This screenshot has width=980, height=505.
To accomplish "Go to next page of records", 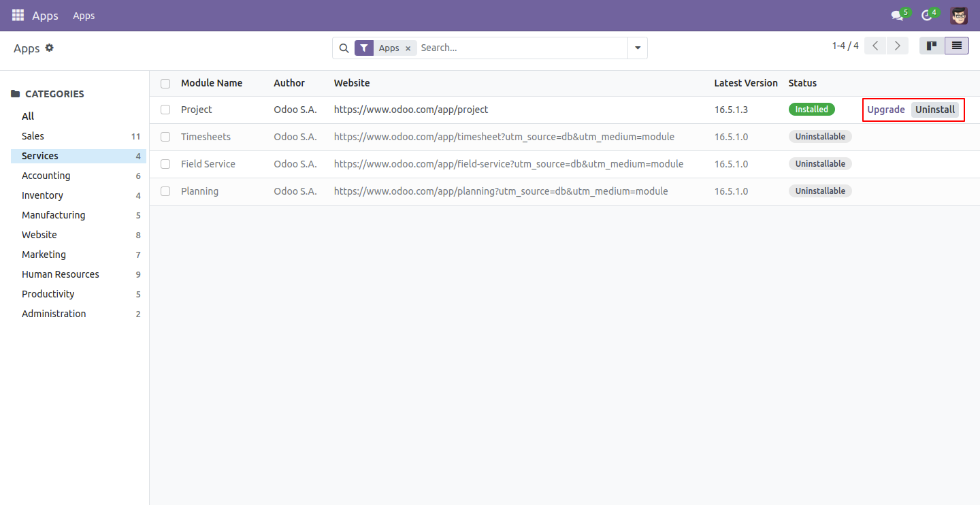I will [898, 46].
